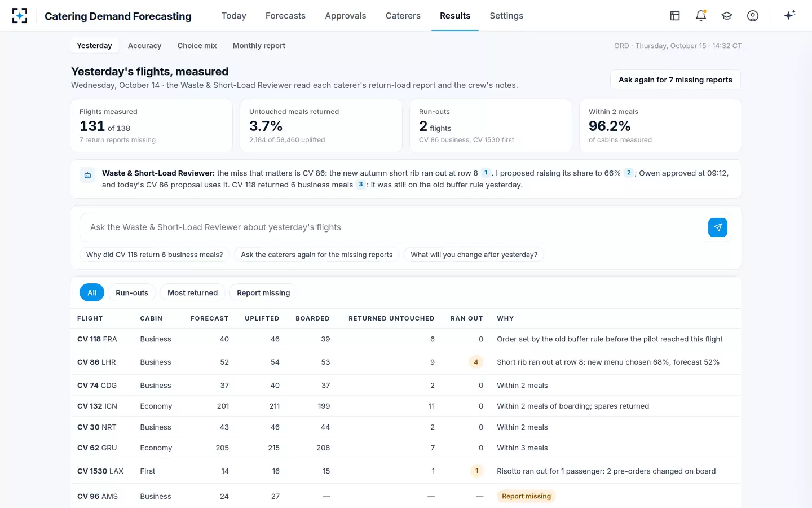This screenshot has width=812, height=508.
Task: Go to the Today tab
Action: 234,16
